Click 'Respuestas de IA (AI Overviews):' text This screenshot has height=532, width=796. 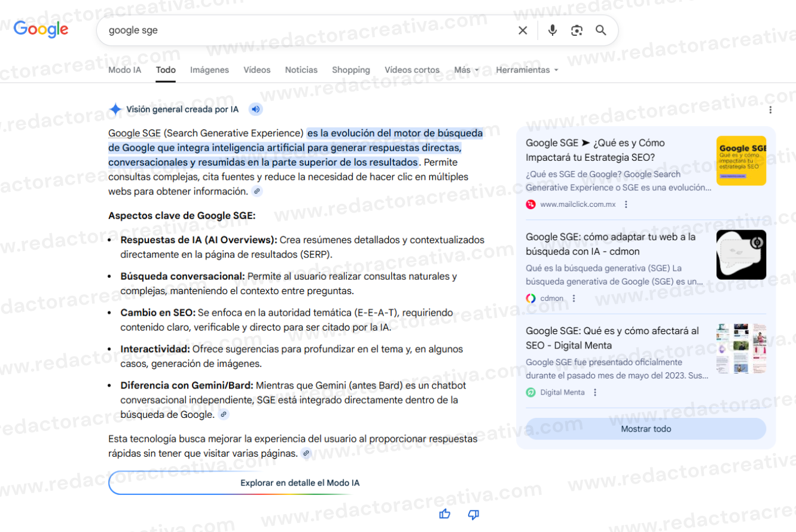coord(199,240)
